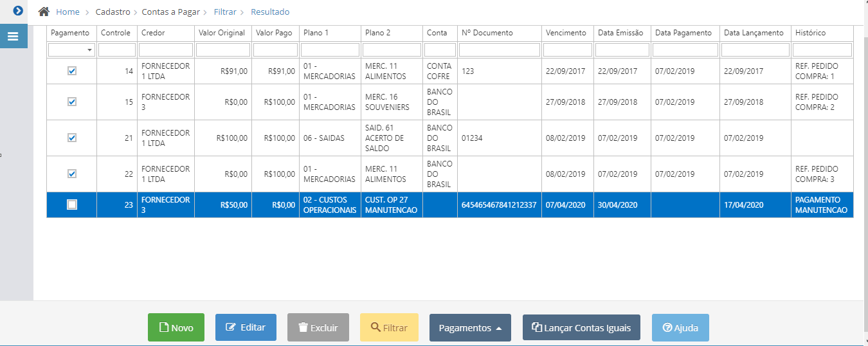
Task: Open the hamburger menu button
Action: [14, 36]
